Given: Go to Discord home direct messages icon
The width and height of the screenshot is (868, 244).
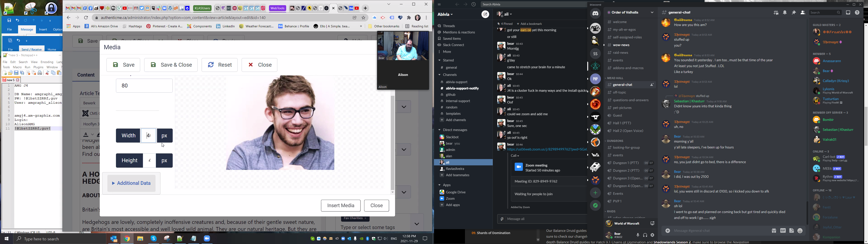Looking at the screenshot, I should pos(595,14).
